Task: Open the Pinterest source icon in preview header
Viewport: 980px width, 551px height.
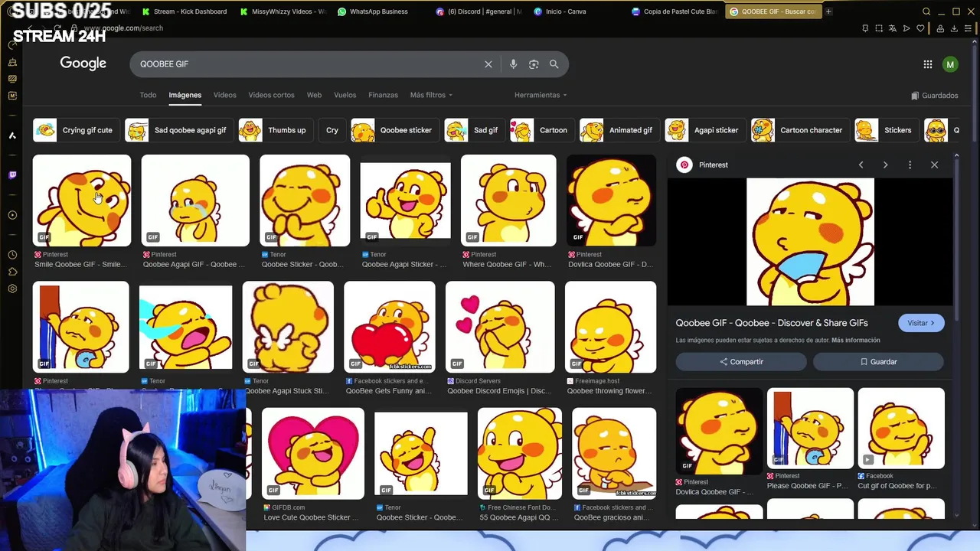Action: tap(684, 165)
